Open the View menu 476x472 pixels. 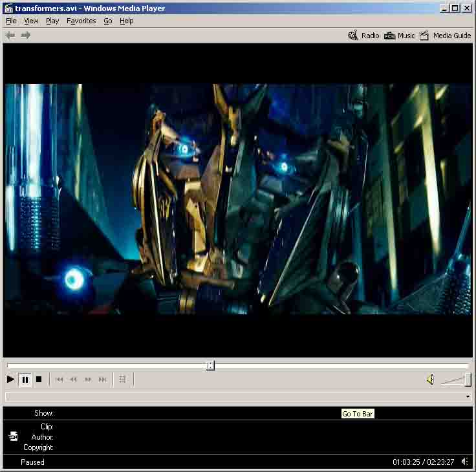point(31,21)
